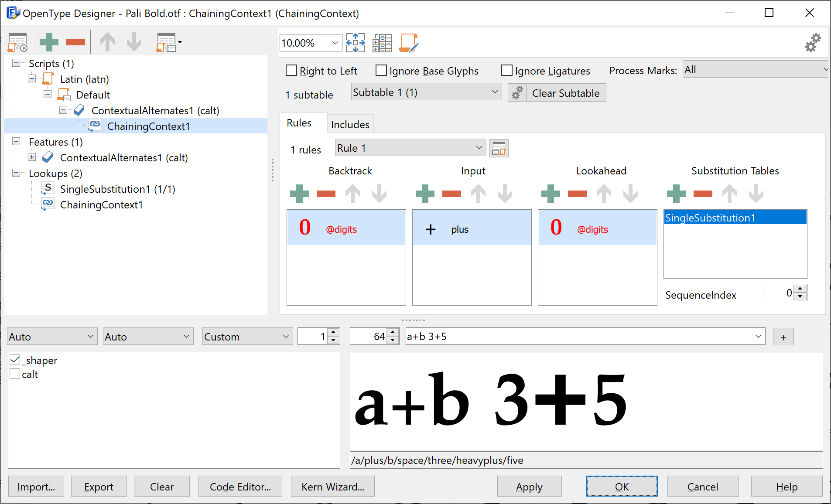Screen dimensions: 831x504
Task: Click the script edit pencil icon
Action: 409,43
